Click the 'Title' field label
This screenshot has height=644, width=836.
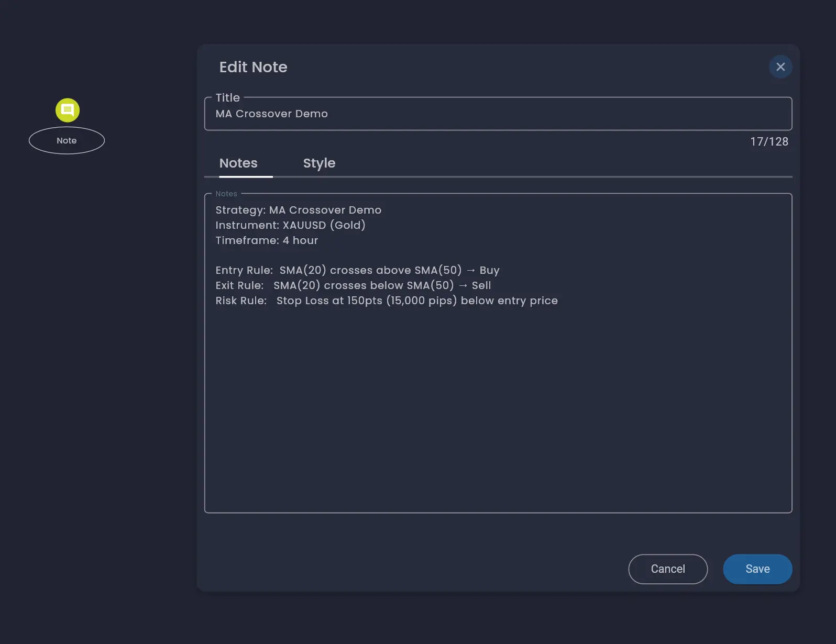pos(227,98)
